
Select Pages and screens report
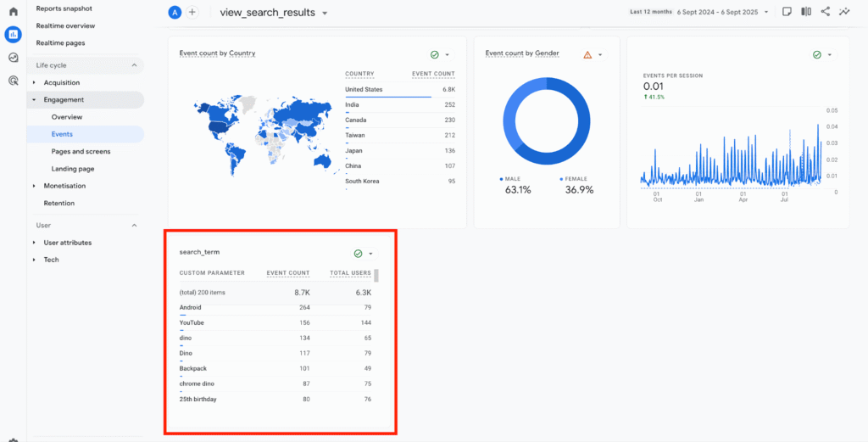81,152
